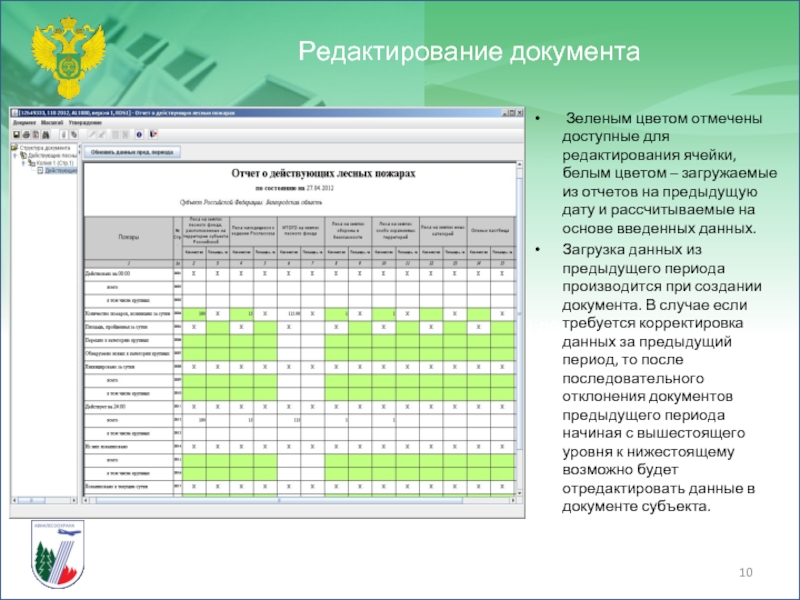Select Структура документа root tree item

[45, 147]
